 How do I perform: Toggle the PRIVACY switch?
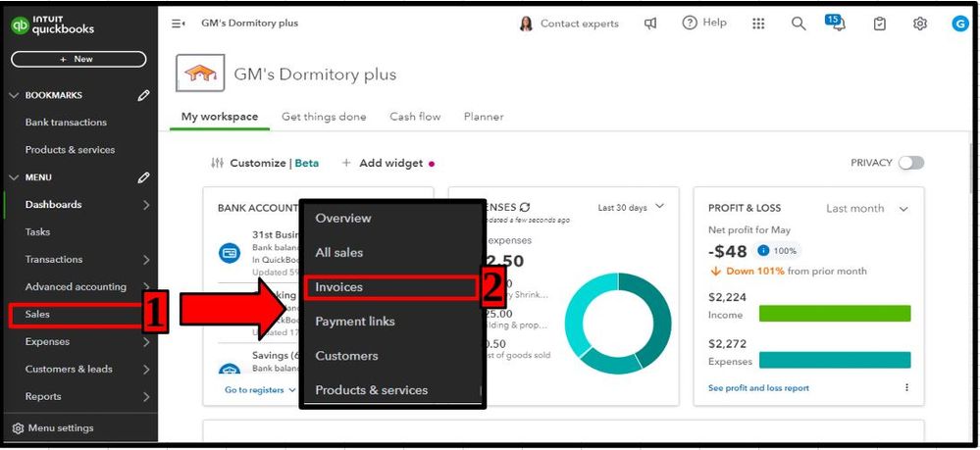coord(910,163)
